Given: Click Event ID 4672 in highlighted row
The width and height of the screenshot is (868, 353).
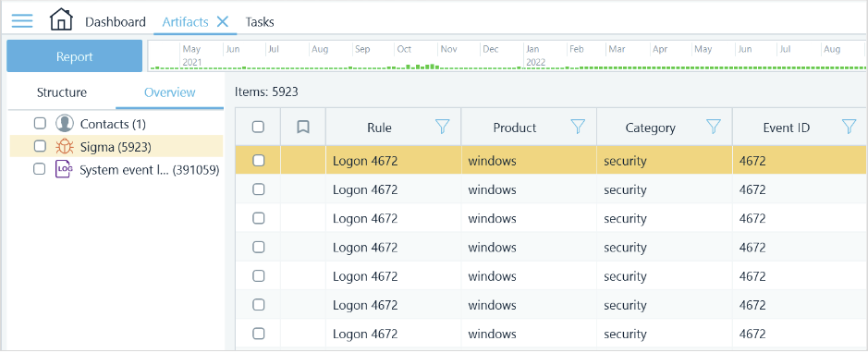Looking at the screenshot, I should click(x=752, y=161).
